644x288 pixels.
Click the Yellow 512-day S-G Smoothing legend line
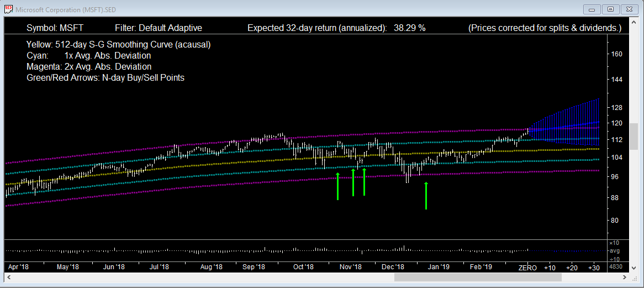click(118, 45)
